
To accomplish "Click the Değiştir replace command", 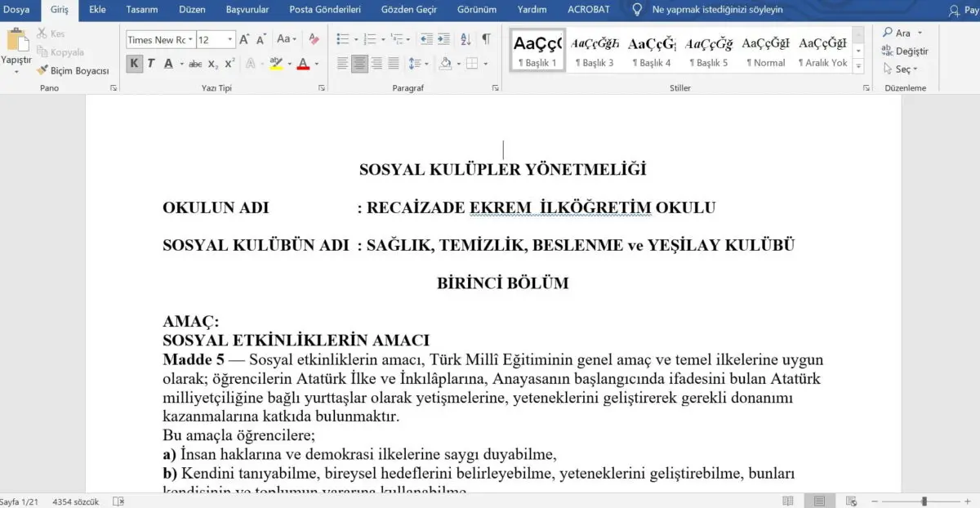I will tap(905, 51).
